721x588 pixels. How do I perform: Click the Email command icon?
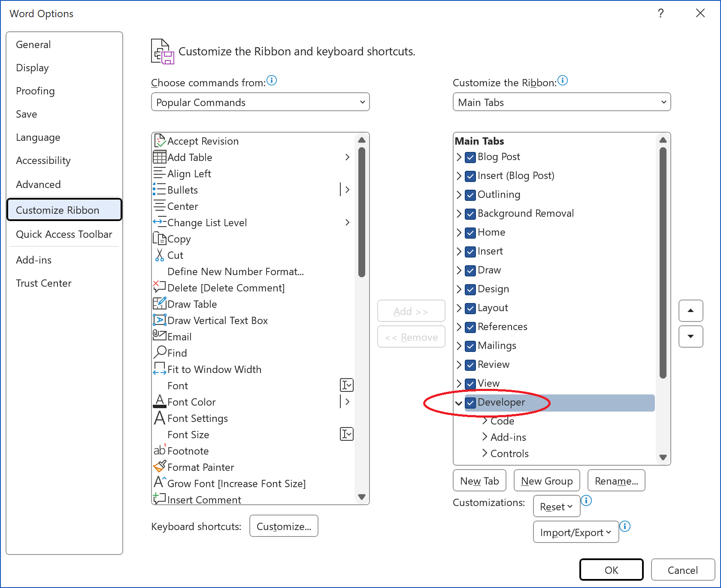(160, 336)
